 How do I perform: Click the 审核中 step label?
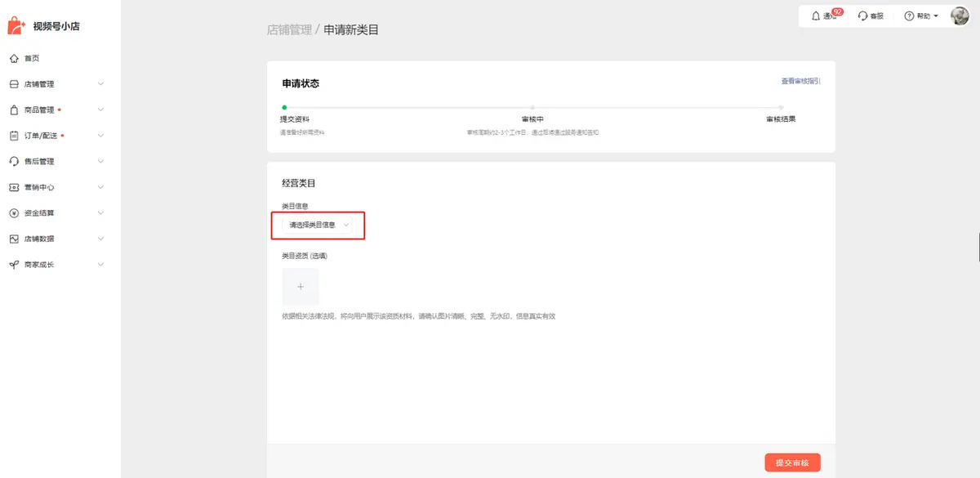coord(532,119)
